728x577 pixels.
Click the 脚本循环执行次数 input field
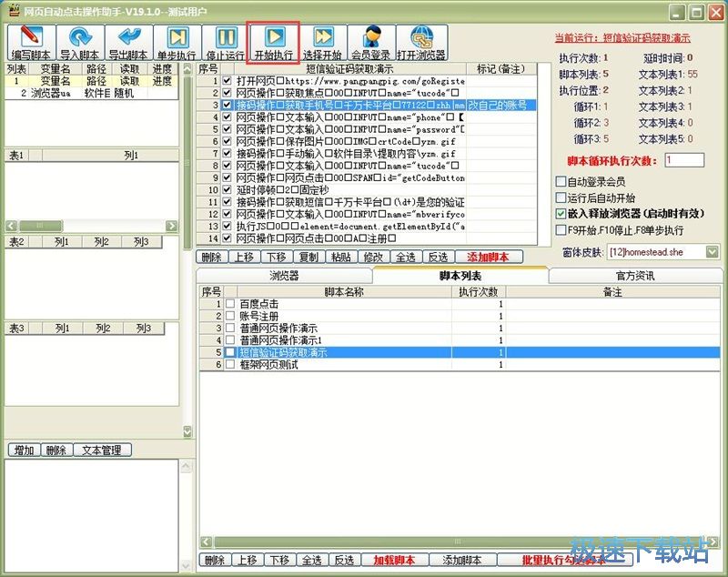(x=683, y=160)
